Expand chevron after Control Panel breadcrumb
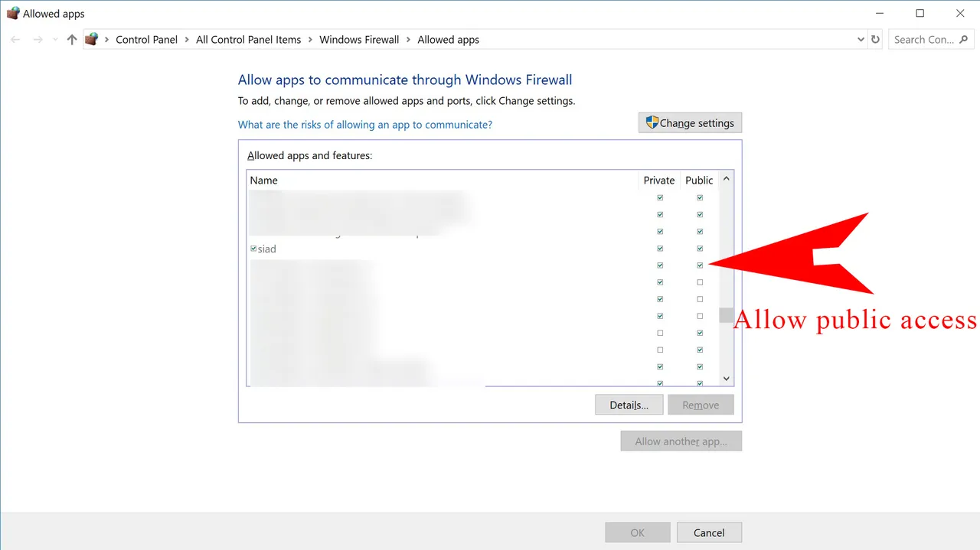The image size is (980, 550). tap(187, 40)
